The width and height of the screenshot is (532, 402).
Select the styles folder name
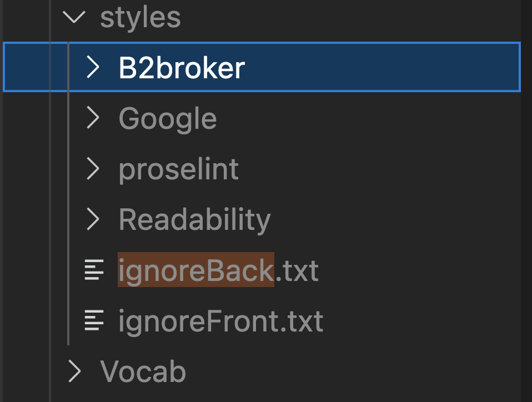click(140, 17)
